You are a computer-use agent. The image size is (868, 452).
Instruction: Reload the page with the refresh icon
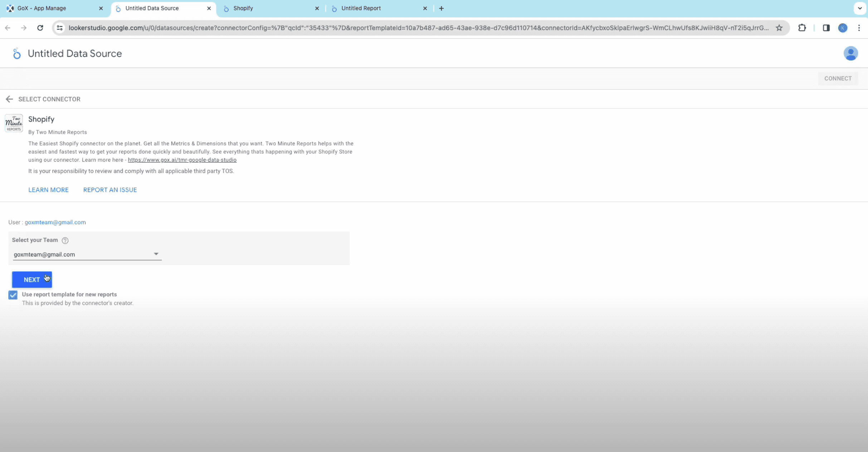tap(40, 28)
